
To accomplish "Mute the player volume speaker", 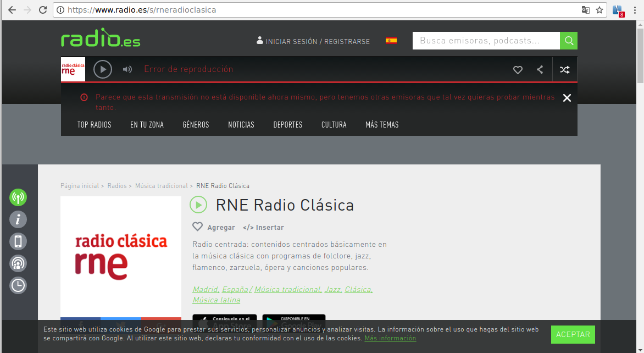I will 127,69.
